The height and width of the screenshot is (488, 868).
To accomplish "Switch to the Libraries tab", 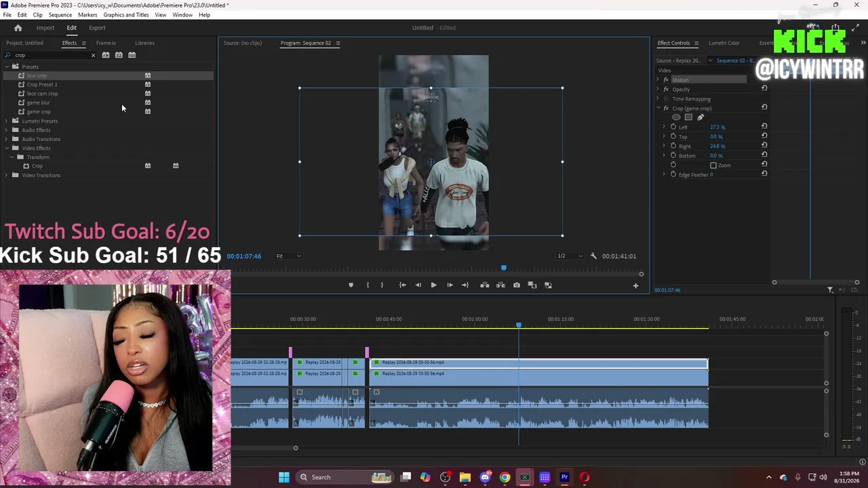I will [x=144, y=43].
